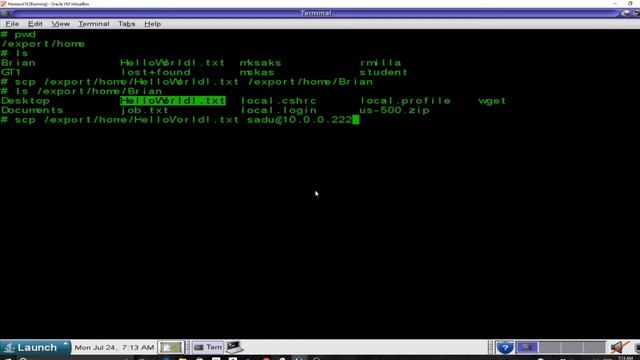Click the 'Documents' directory name
Image resolution: width=640 pixels, height=360 pixels.
click(x=32, y=110)
